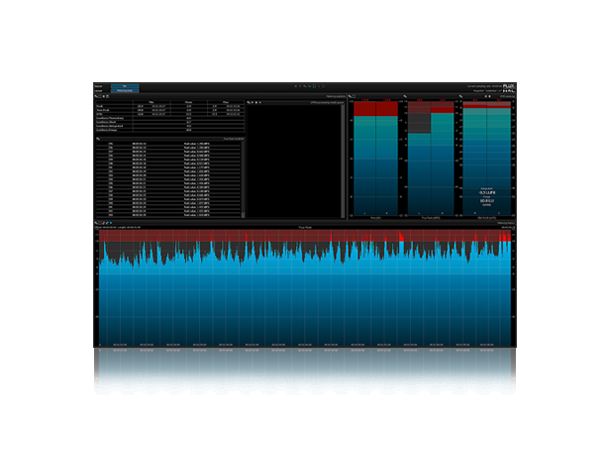The width and height of the screenshot is (610, 450).
Task: Open settings wrench of the RMS meter panel
Action: pyautogui.click(x=461, y=96)
